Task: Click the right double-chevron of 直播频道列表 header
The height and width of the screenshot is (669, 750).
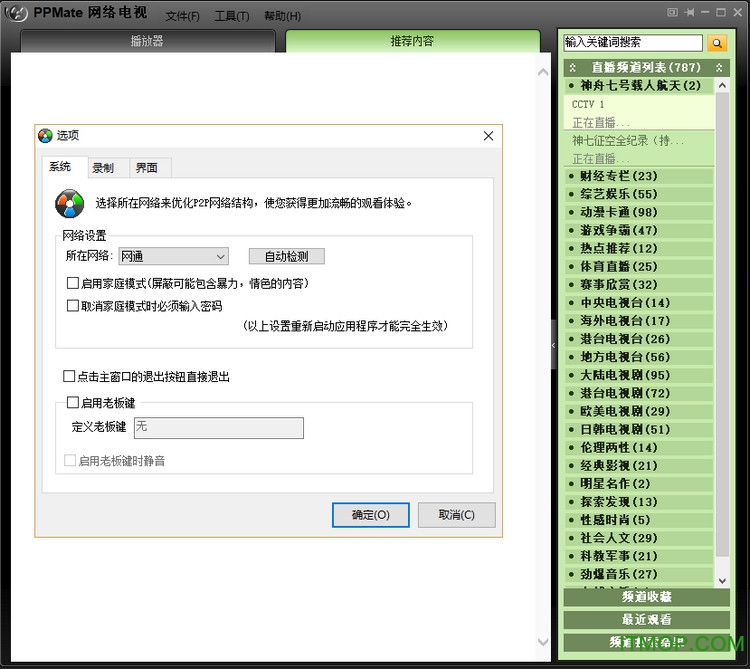Action: [719, 67]
